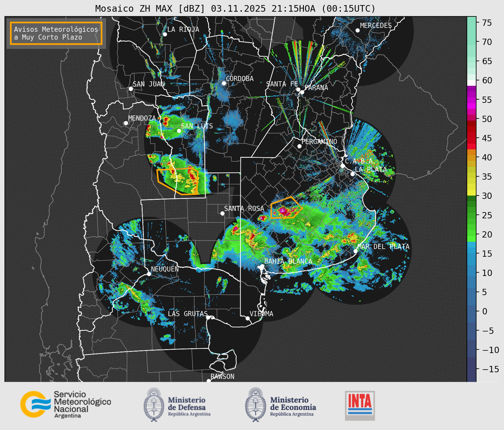Select the Córdoba city marker
The height and width of the screenshot is (430, 504).
click(x=224, y=83)
